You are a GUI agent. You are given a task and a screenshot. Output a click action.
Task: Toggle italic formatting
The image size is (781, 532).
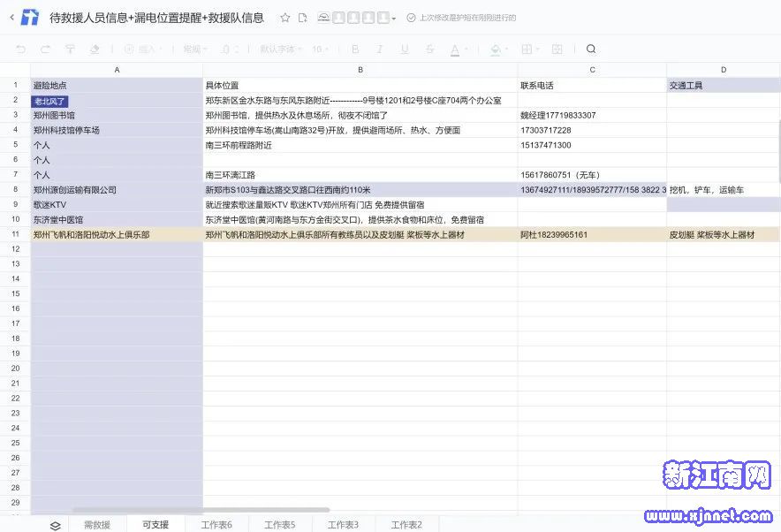[380, 49]
